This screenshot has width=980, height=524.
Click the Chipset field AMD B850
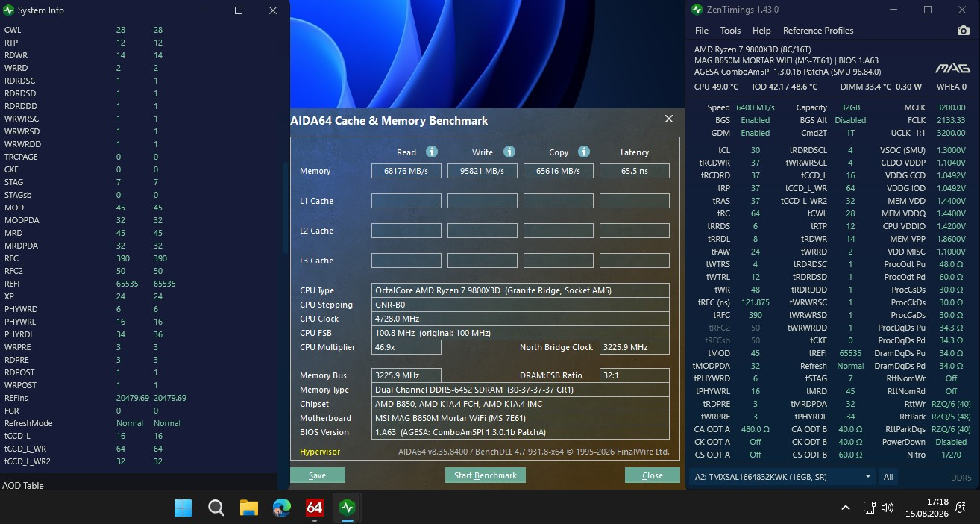(x=521, y=404)
